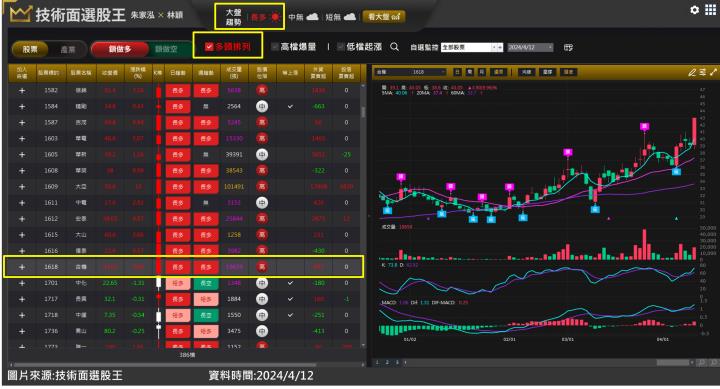The image size is (720, 389).
Task: Click red 長多 daily trend in row 1603
Action: pyautogui.click(x=178, y=139)
